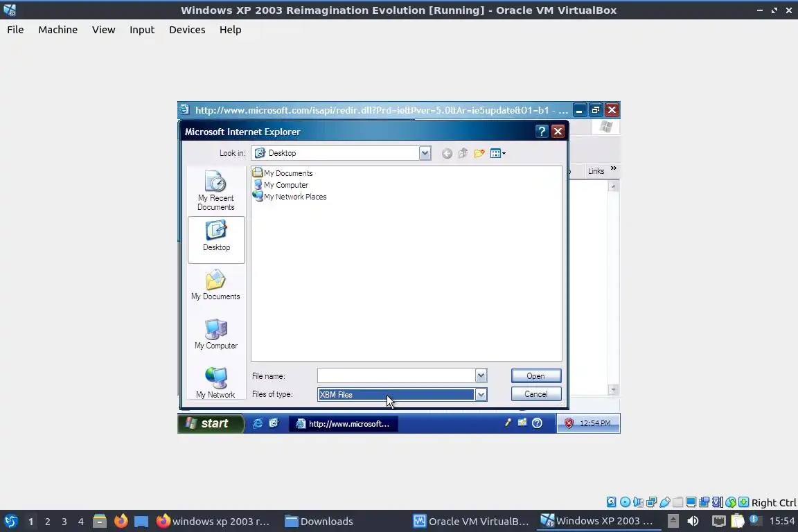Click the XP taskbar icon left of help
The width and height of the screenshot is (798, 532).
click(522, 423)
